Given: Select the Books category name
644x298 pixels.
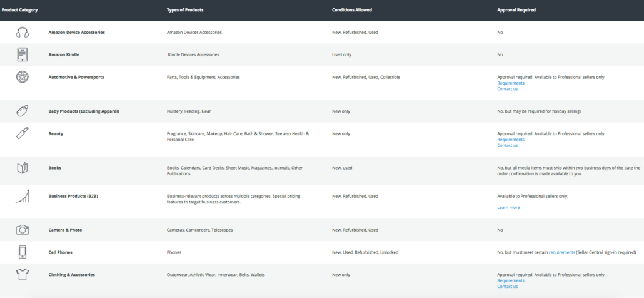Looking at the screenshot, I should (x=54, y=168).
